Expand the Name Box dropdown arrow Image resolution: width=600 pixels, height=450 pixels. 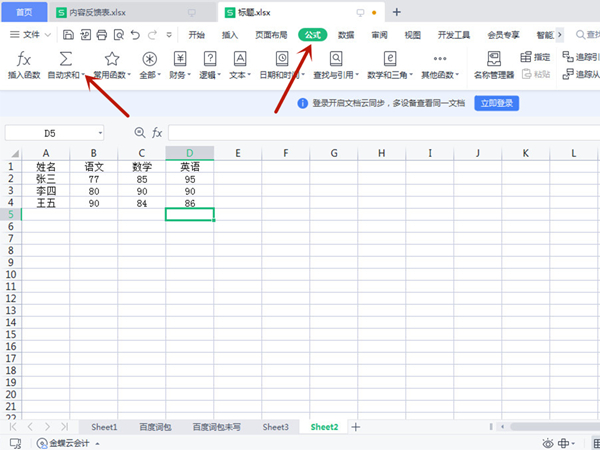[100, 133]
